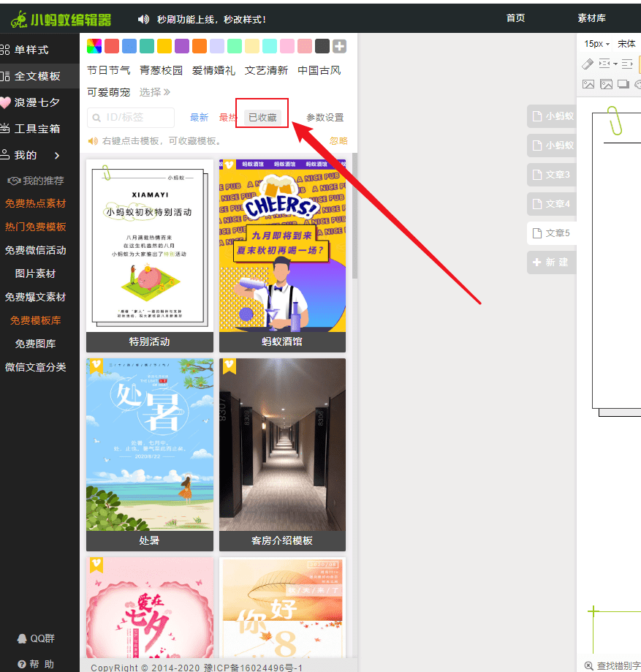
Task: Switch to the 文章5 document tab
Action: pyautogui.click(x=551, y=233)
